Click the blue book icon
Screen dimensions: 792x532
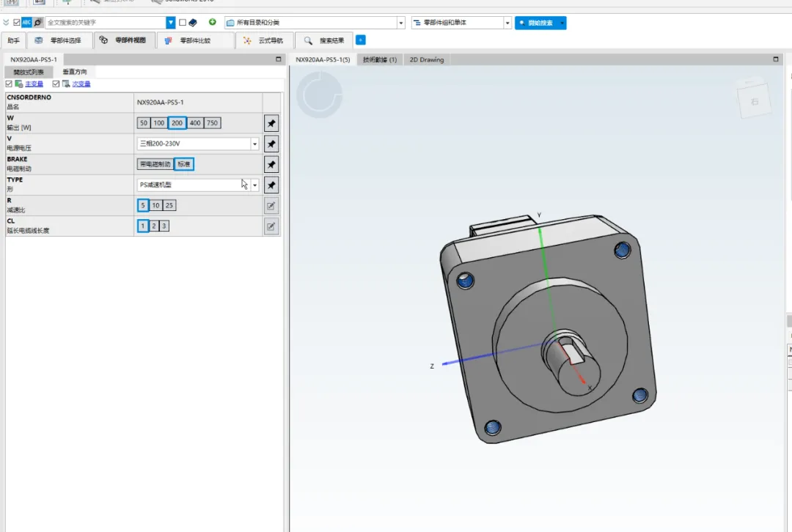pyautogui.click(x=193, y=22)
